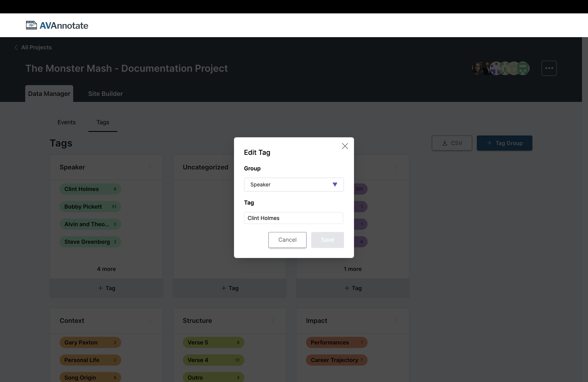Switch to the Events tab
Screen dimensions: 588x382
[x=66, y=122]
